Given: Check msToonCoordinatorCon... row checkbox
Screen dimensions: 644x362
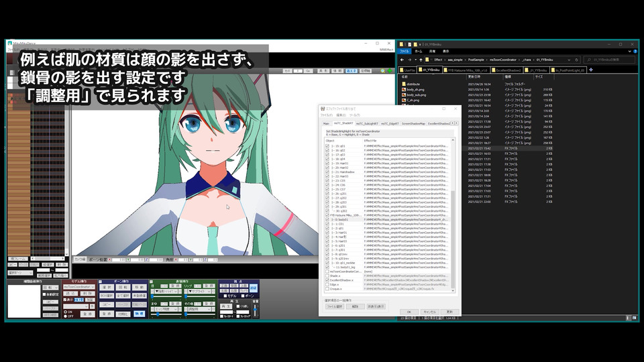Looking at the screenshot, I should pos(327,271).
